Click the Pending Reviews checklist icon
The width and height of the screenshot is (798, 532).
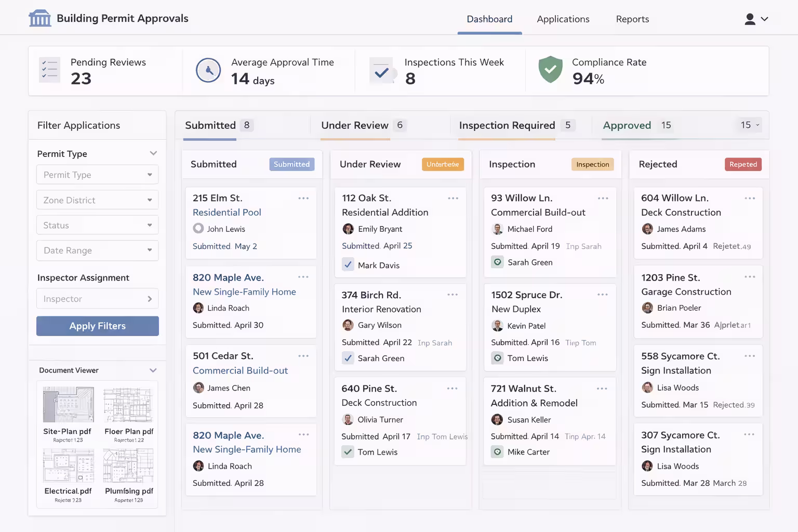coord(50,70)
